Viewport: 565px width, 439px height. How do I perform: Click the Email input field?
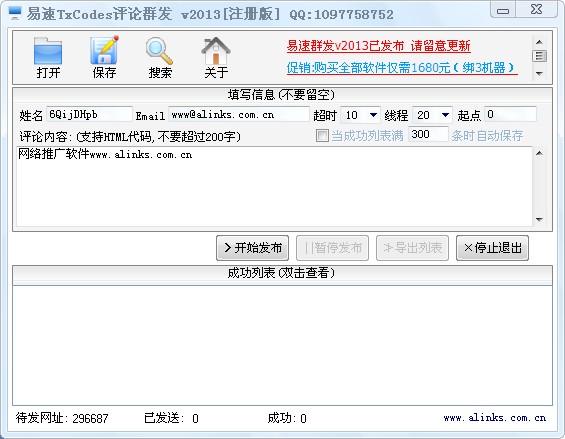pos(239,115)
